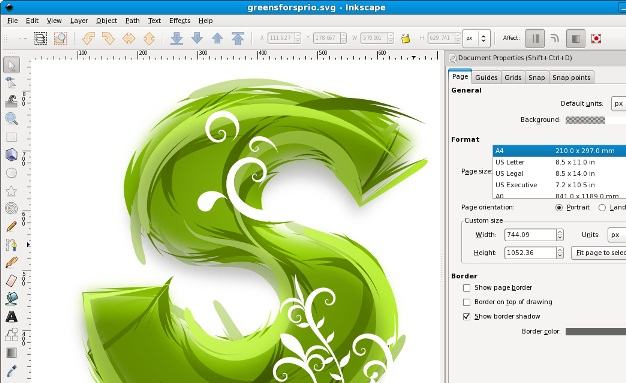Viewport: 626px width, 383px height.
Task: Select the Selector arrow tool
Action: coord(12,65)
